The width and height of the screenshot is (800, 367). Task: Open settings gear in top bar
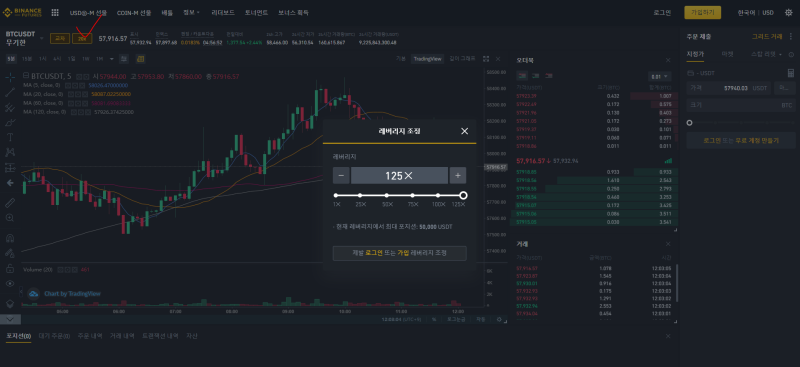pyautogui.click(x=788, y=13)
